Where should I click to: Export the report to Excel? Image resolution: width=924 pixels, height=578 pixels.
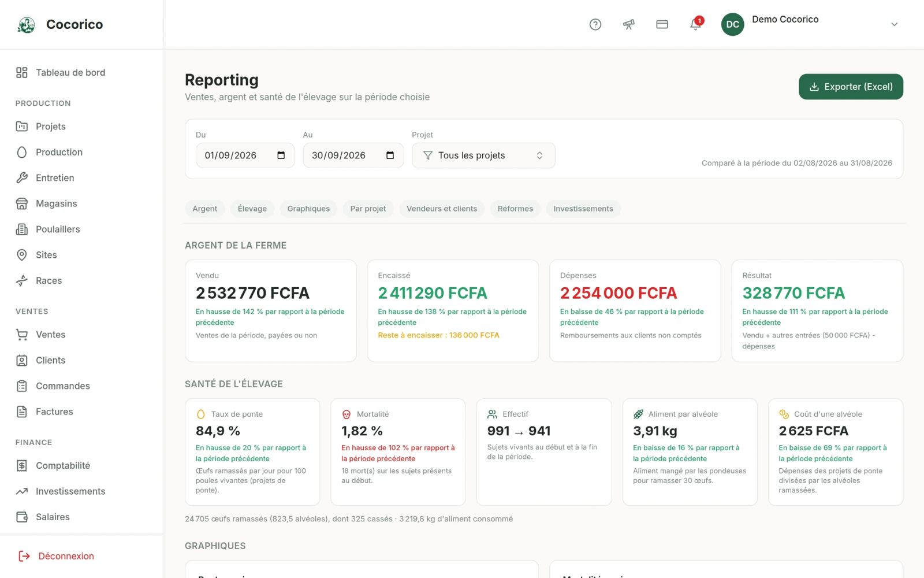point(851,87)
